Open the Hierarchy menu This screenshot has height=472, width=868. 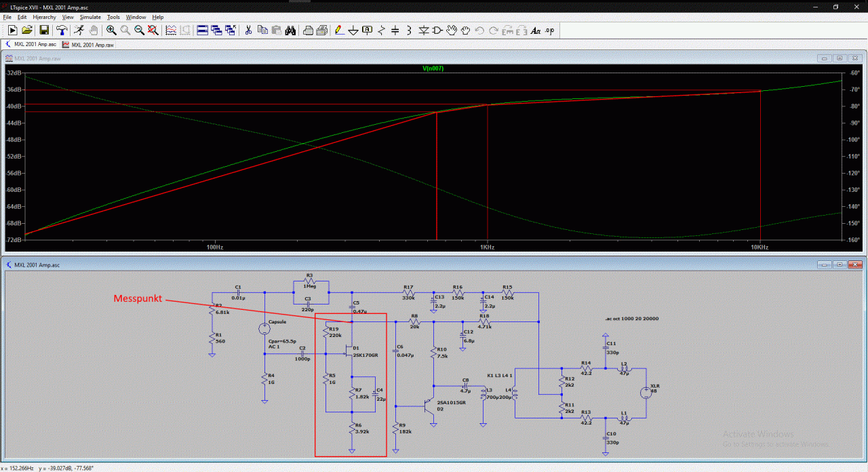(45, 17)
